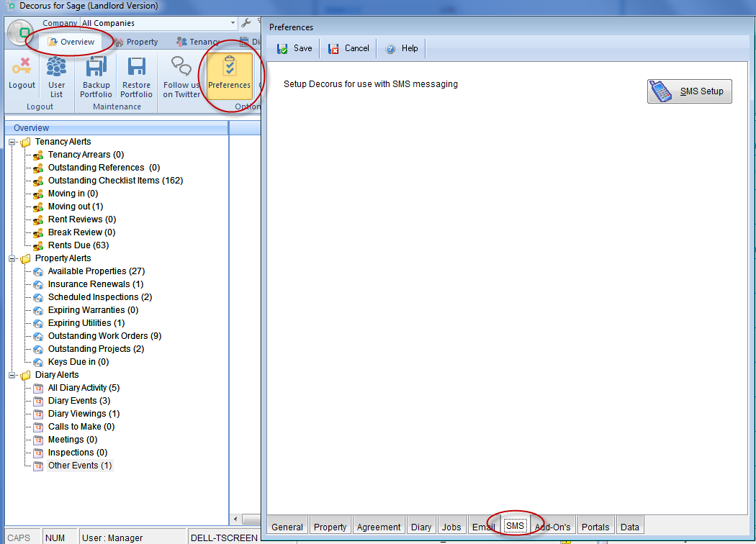
Task: Click the Restore Portfolio floppy icon
Action: coord(137,66)
